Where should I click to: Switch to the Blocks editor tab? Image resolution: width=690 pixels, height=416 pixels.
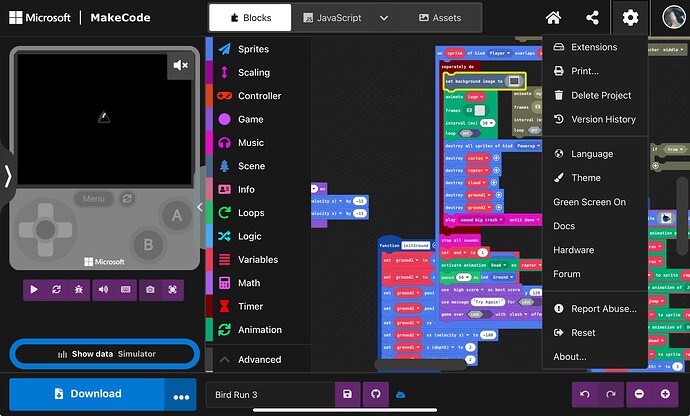(250, 18)
